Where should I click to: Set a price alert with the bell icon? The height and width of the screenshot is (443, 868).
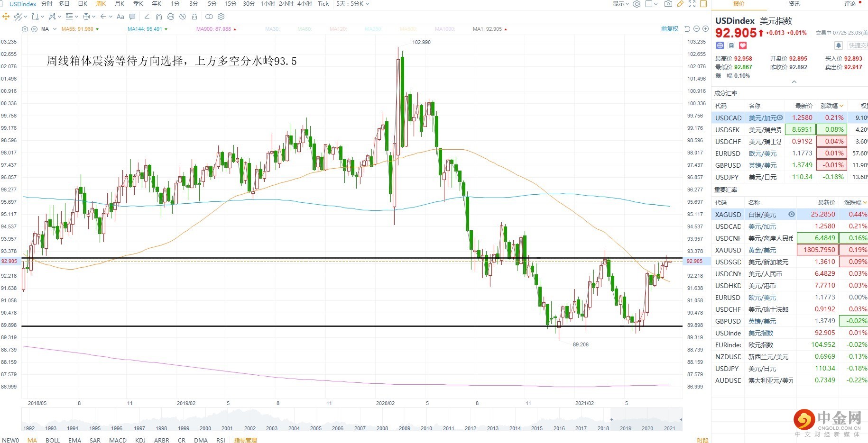839,45
